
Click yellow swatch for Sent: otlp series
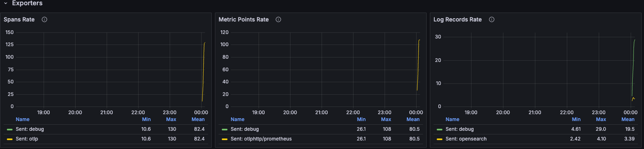click(10, 139)
